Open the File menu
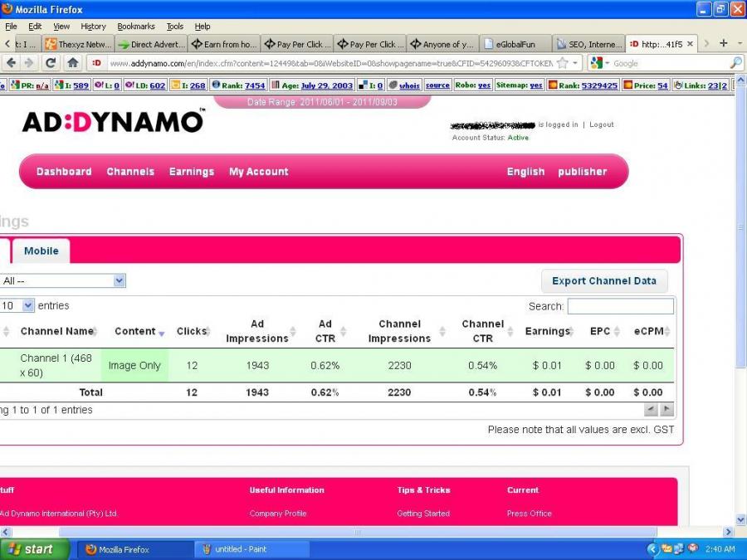The height and width of the screenshot is (560, 747). (x=11, y=27)
